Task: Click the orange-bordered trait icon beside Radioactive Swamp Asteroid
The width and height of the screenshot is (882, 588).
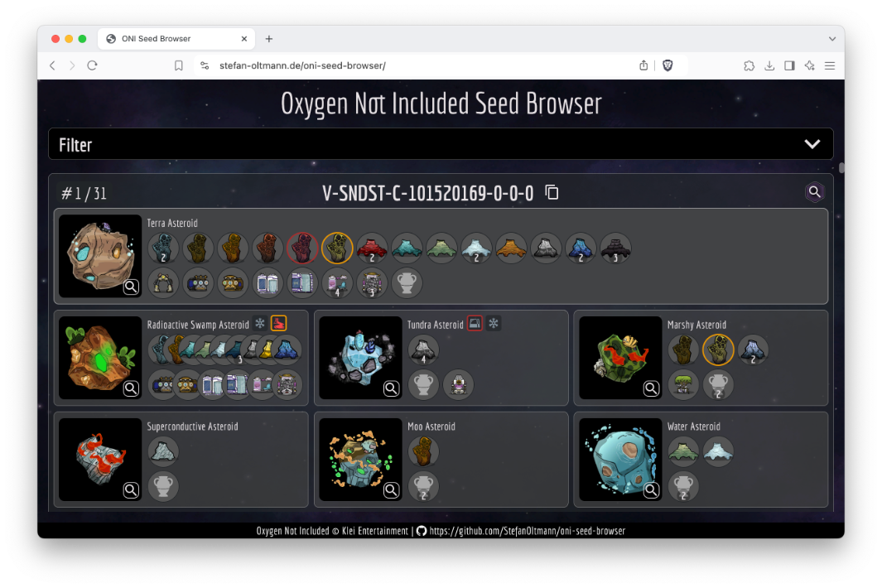Action: tap(279, 323)
